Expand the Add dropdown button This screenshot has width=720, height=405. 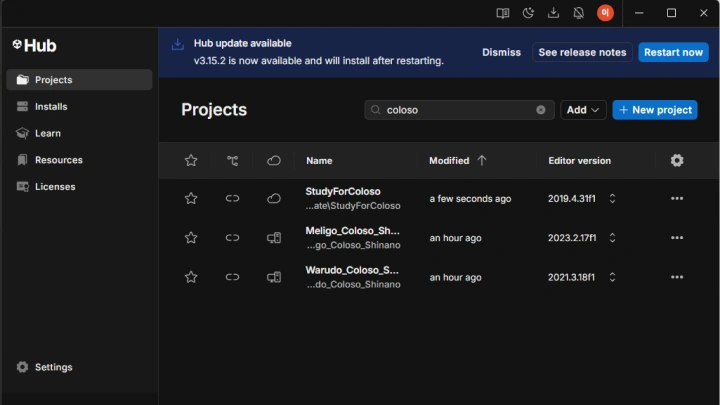coord(583,110)
